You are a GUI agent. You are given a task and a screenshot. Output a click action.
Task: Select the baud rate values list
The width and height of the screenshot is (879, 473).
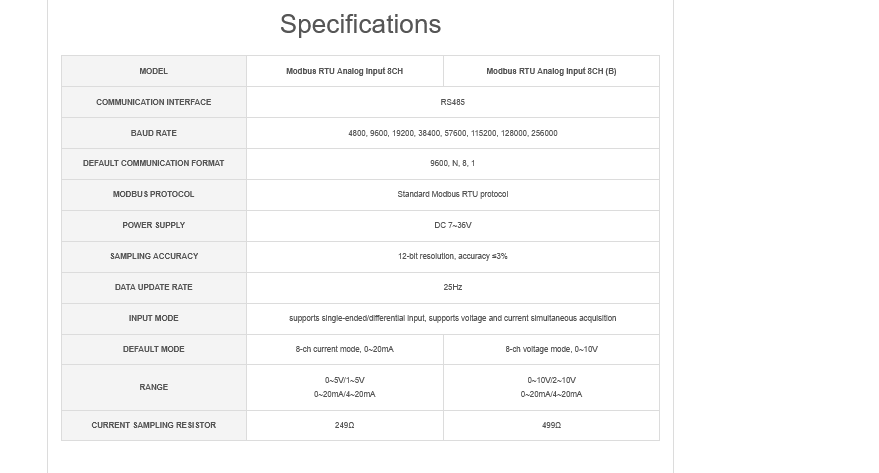452,133
